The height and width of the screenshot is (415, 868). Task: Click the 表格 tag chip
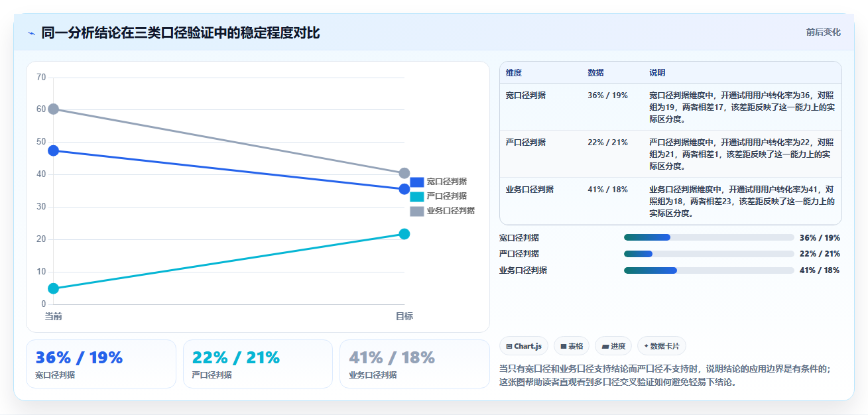click(x=572, y=346)
